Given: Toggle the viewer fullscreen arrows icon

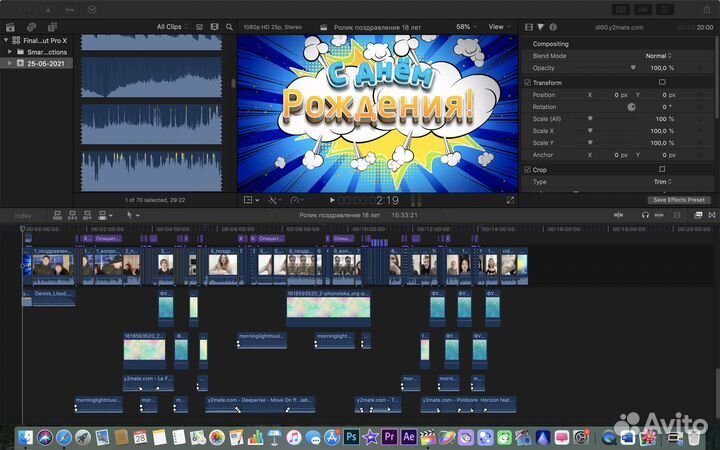Looking at the screenshot, I should 511,200.
